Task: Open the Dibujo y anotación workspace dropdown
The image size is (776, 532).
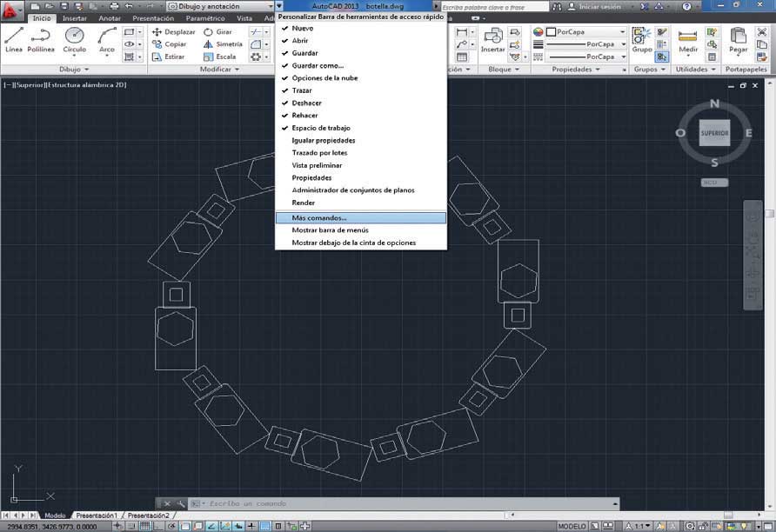Action: (x=221, y=6)
